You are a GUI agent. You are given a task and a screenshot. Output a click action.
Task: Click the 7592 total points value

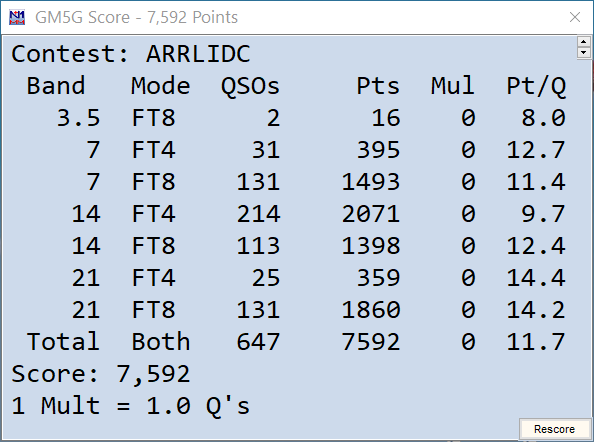(370, 342)
